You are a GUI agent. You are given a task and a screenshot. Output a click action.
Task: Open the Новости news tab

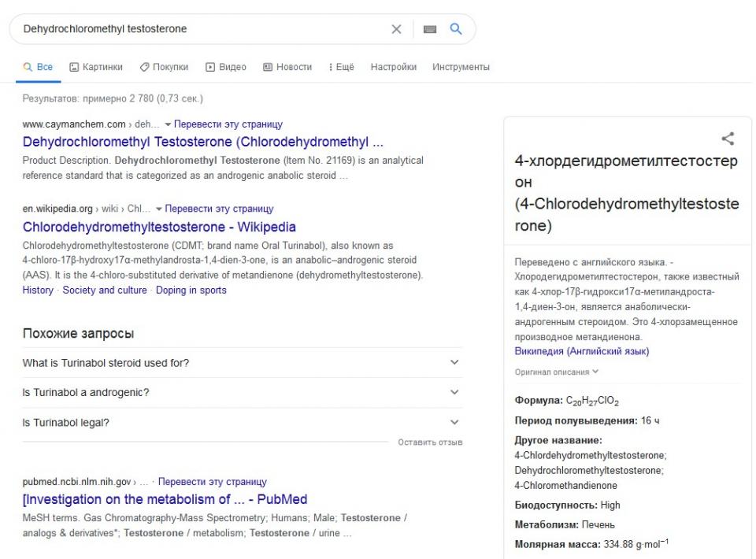click(x=287, y=67)
